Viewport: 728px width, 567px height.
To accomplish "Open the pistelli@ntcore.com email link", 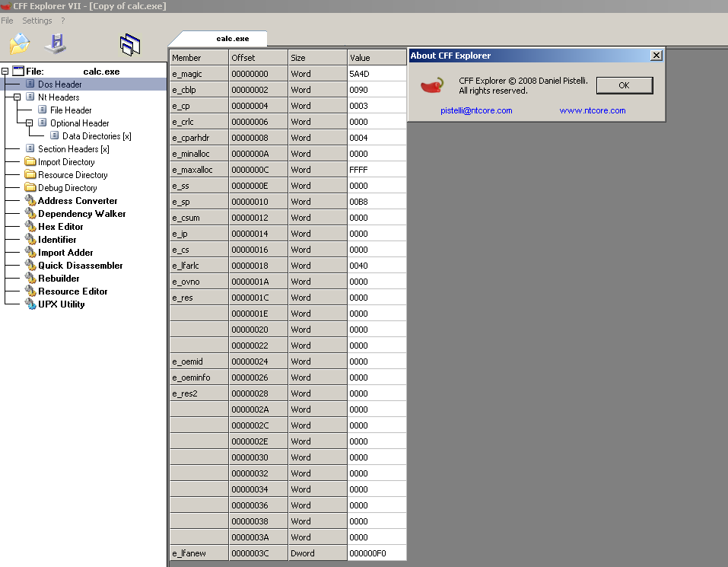I will pyautogui.click(x=476, y=110).
